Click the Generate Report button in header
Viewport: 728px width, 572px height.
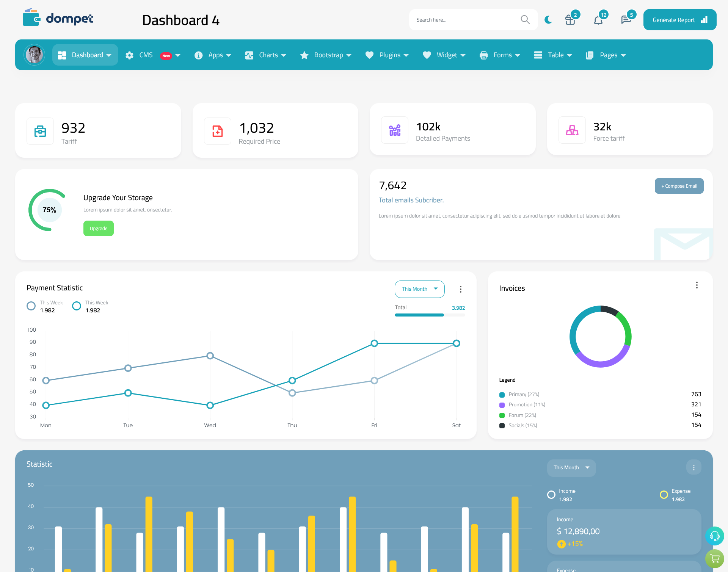click(x=678, y=19)
